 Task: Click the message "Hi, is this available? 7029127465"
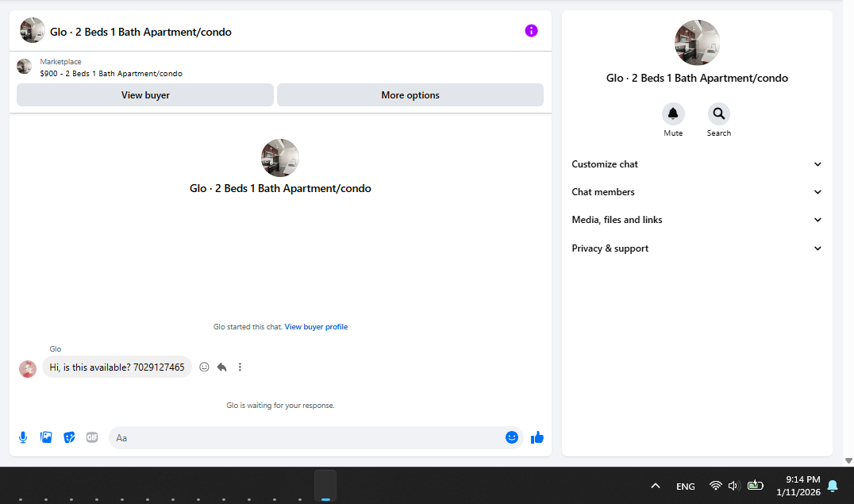[117, 367]
